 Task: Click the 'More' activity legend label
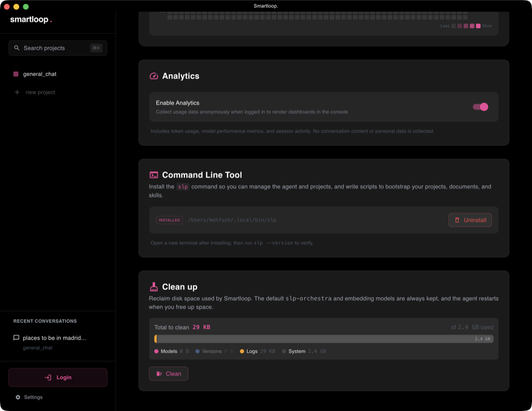487,26
